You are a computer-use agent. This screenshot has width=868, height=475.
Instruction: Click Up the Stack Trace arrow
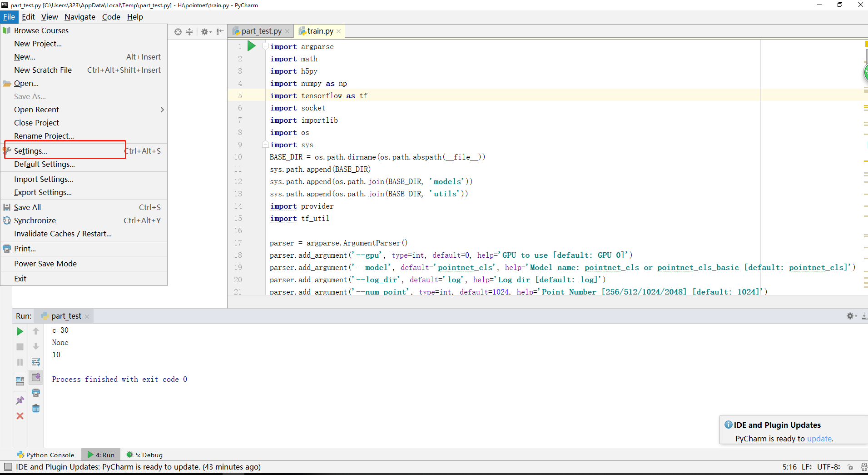click(x=36, y=331)
